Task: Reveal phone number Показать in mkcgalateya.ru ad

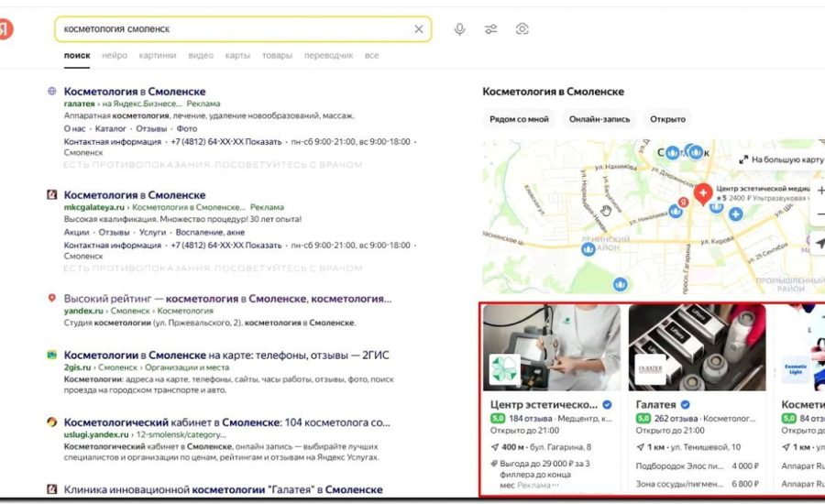Action: click(x=266, y=246)
